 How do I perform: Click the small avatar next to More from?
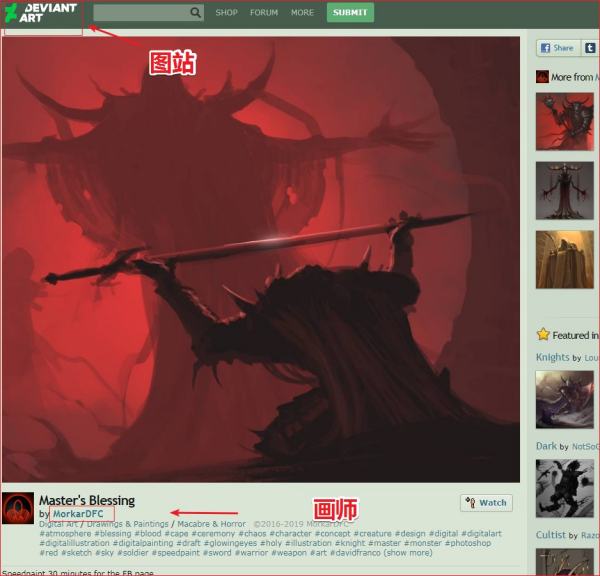point(542,77)
